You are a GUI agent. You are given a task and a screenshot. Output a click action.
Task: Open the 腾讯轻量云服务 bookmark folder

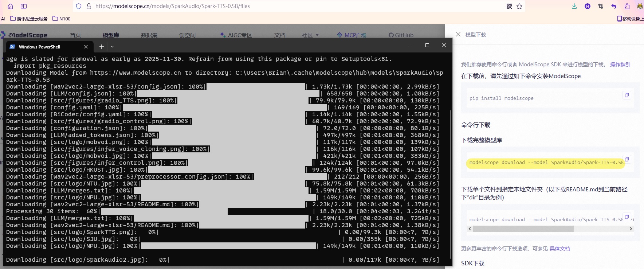click(29, 19)
